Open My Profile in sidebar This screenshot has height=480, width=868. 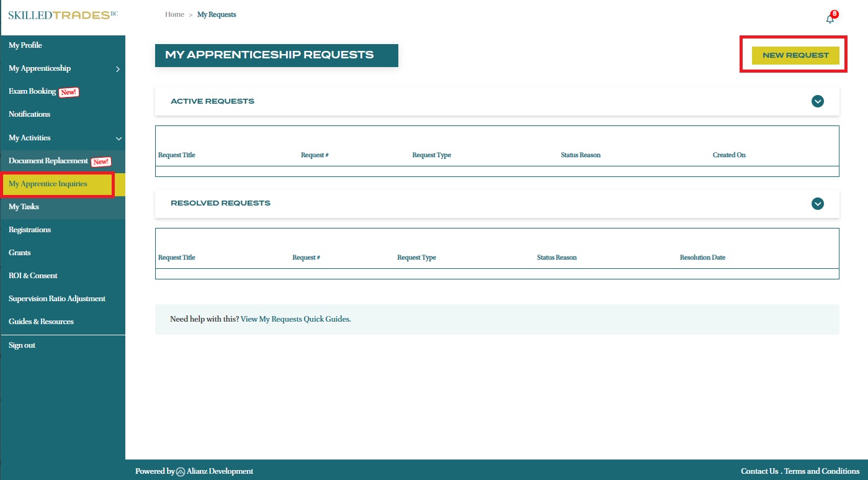[25, 45]
